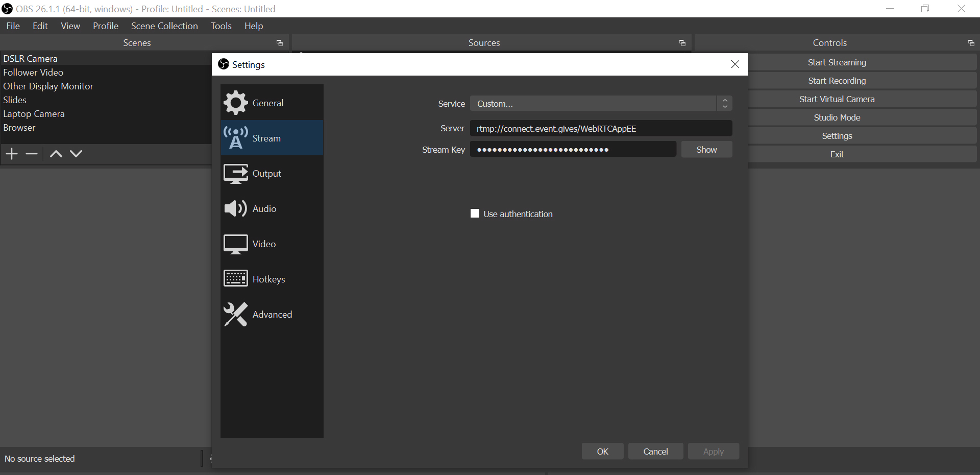This screenshot has width=980, height=475.
Task: Click OK to confirm settings
Action: tap(603, 452)
